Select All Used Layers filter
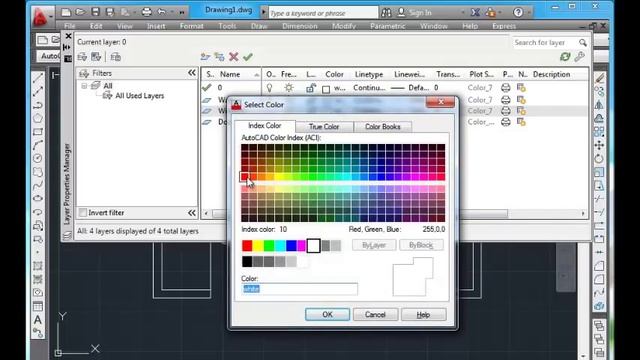This screenshot has height=360, width=640. [x=140, y=96]
